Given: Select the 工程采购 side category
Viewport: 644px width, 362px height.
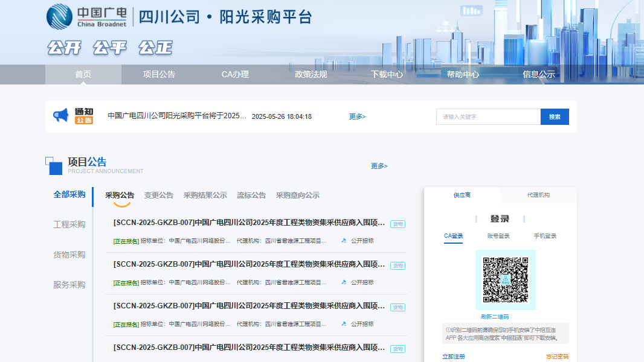Looking at the screenshot, I should tap(69, 224).
